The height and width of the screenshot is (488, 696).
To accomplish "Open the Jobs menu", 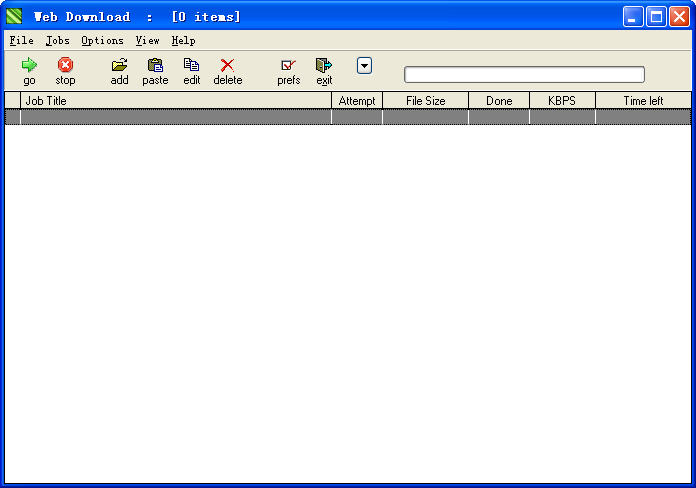I will tap(58, 40).
